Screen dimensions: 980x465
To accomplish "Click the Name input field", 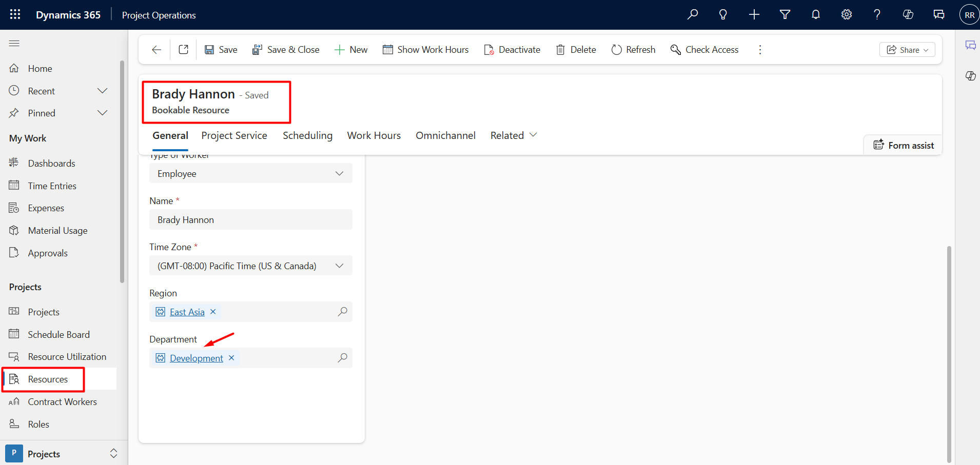I will (250, 220).
